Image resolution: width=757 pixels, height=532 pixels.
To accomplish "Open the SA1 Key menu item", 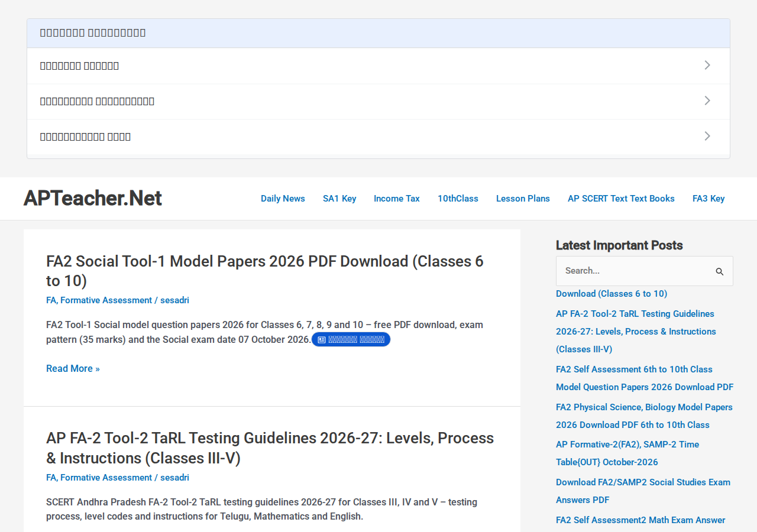I will [x=339, y=199].
